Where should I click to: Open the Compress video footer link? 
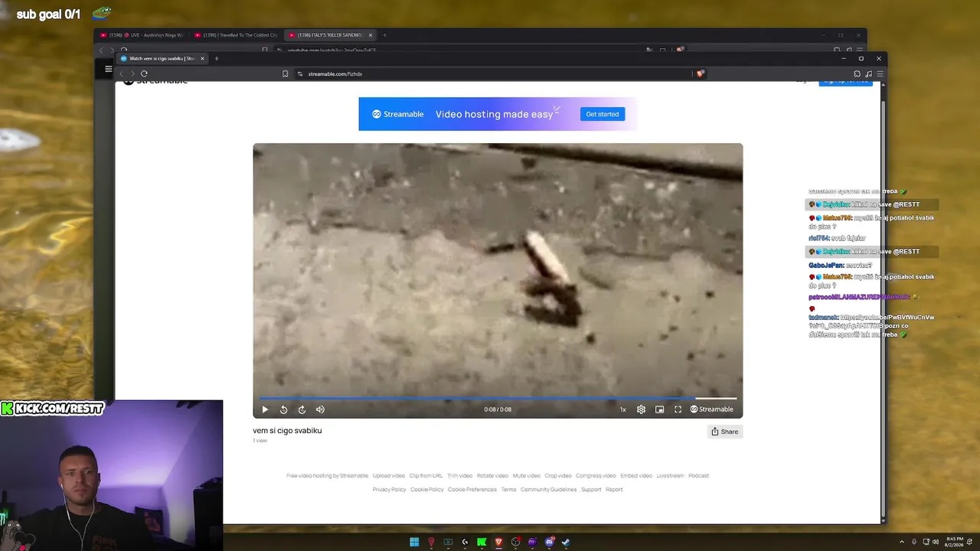pos(596,476)
